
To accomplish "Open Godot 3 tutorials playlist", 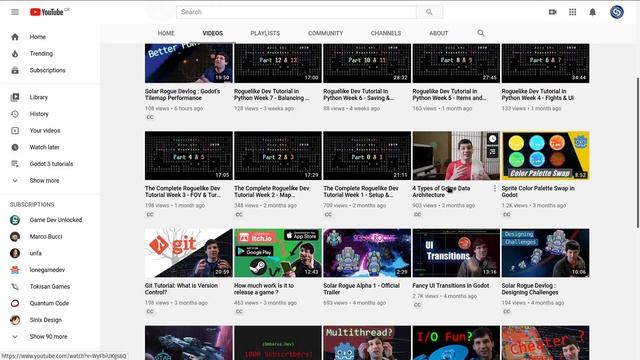I will click(x=50, y=164).
